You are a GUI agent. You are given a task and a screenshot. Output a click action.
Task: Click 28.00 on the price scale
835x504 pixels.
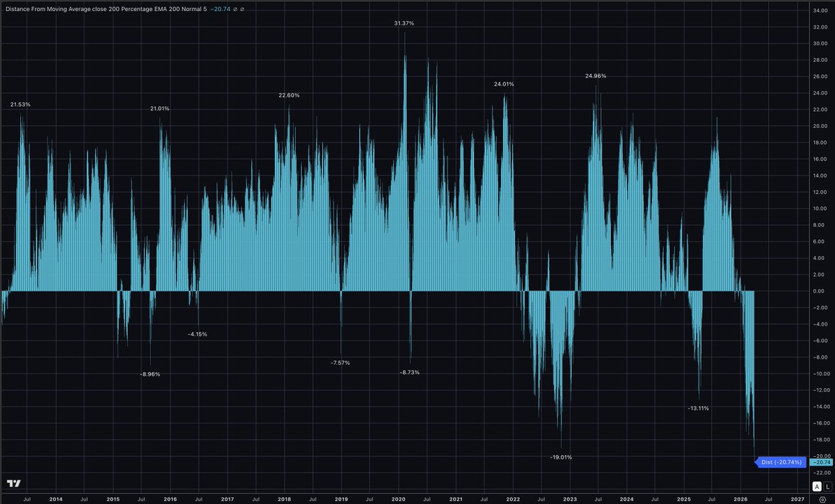coord(822,60)
